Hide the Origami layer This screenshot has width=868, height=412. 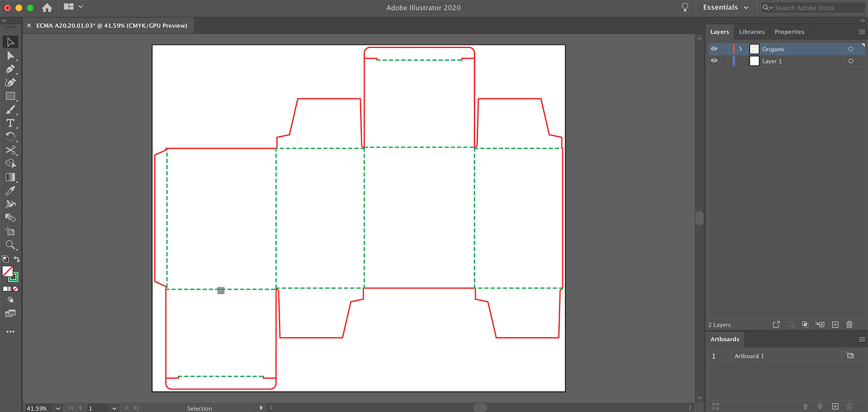point(714,49)
